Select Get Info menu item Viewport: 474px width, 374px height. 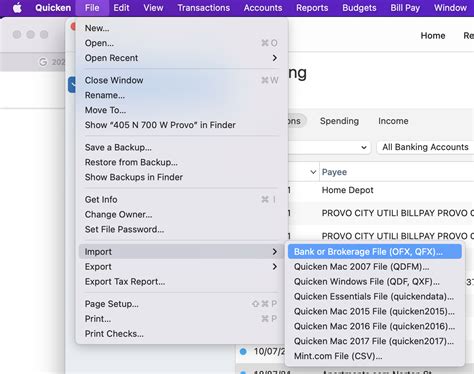coord(182,200)
